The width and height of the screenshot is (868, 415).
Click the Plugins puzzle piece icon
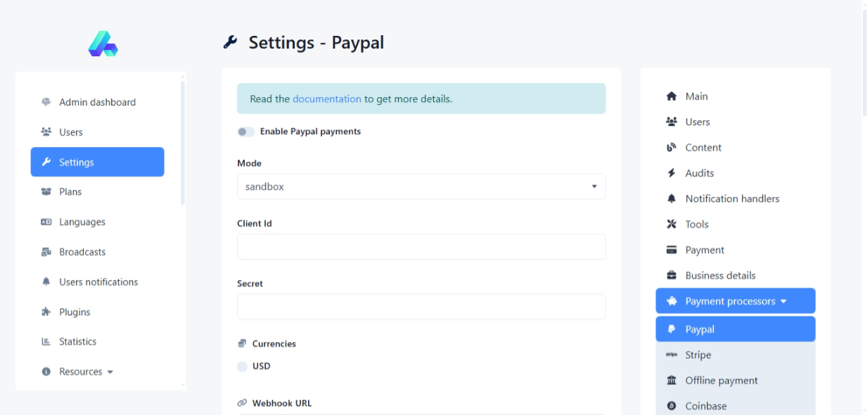46,312
